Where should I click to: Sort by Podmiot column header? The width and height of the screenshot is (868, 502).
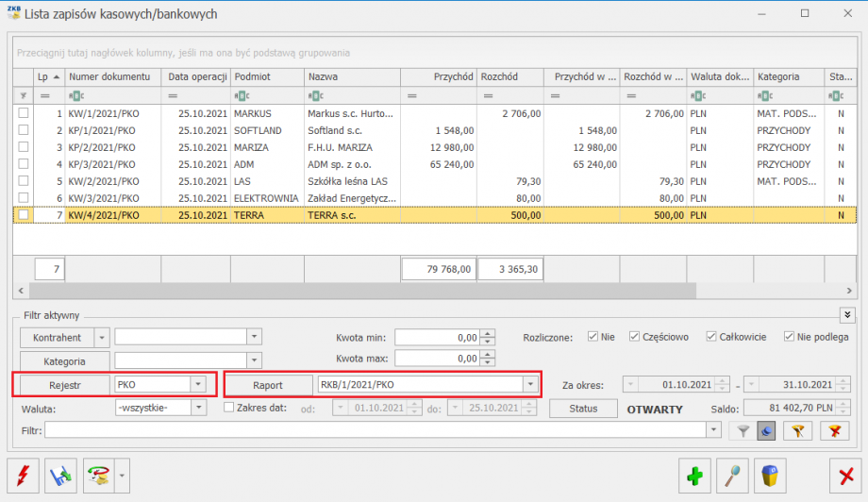(x=267, y=77)
